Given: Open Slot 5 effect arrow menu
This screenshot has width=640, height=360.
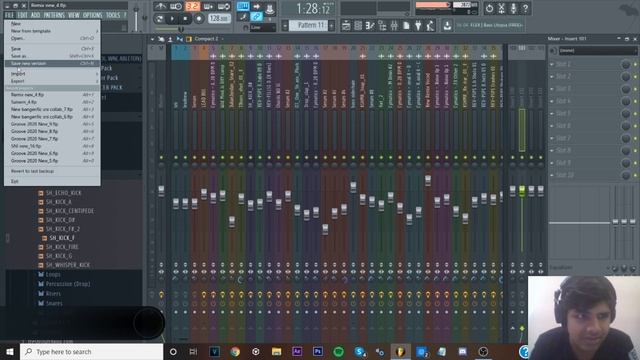Looking at the screenshot, I should (x=552, y=113).
